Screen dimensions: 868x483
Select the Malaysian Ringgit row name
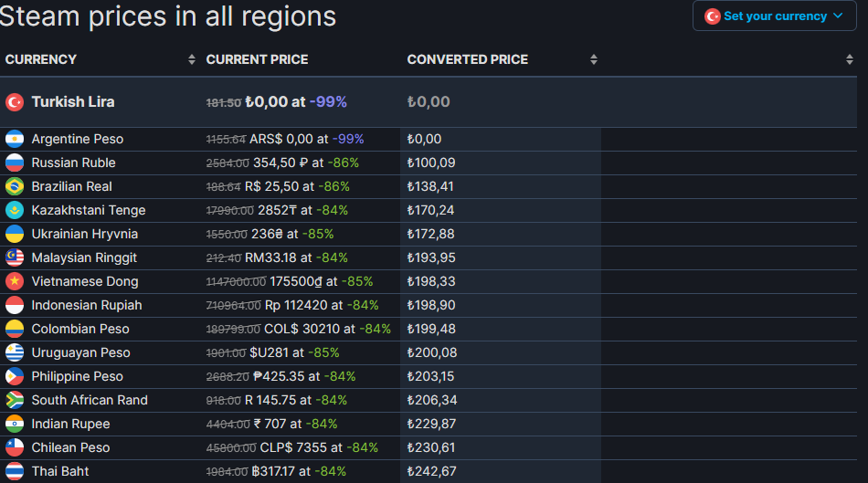[84, 257]
